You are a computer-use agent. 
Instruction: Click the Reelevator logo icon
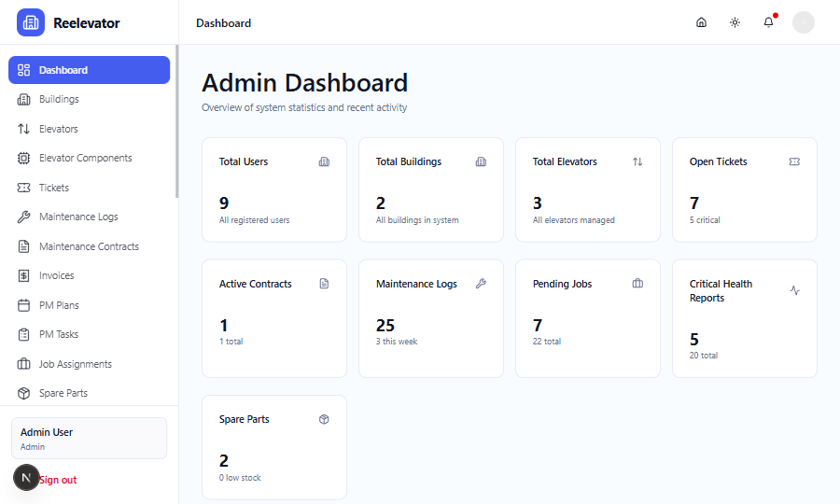pos(31,22)
